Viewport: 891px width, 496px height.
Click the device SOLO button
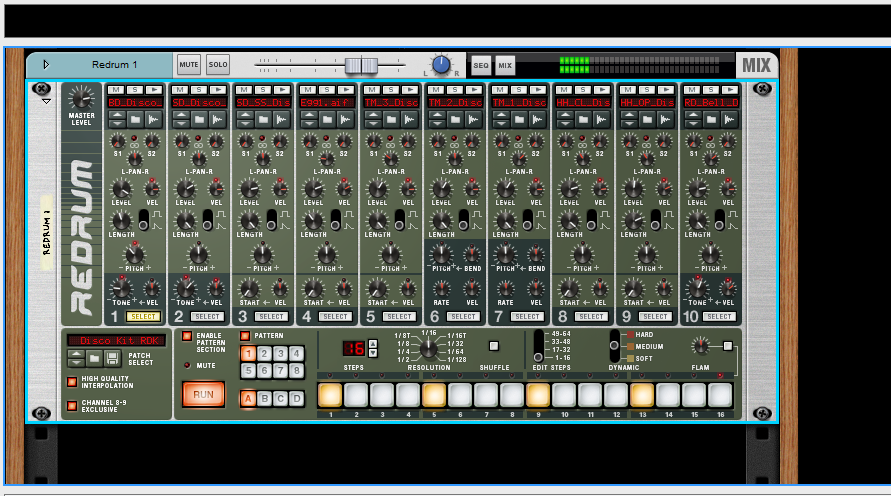coord(218,64)
